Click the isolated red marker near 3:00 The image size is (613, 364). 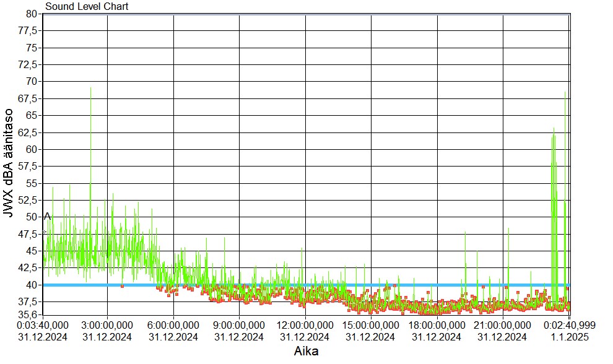pyautogui.click(x=122, y=286)
